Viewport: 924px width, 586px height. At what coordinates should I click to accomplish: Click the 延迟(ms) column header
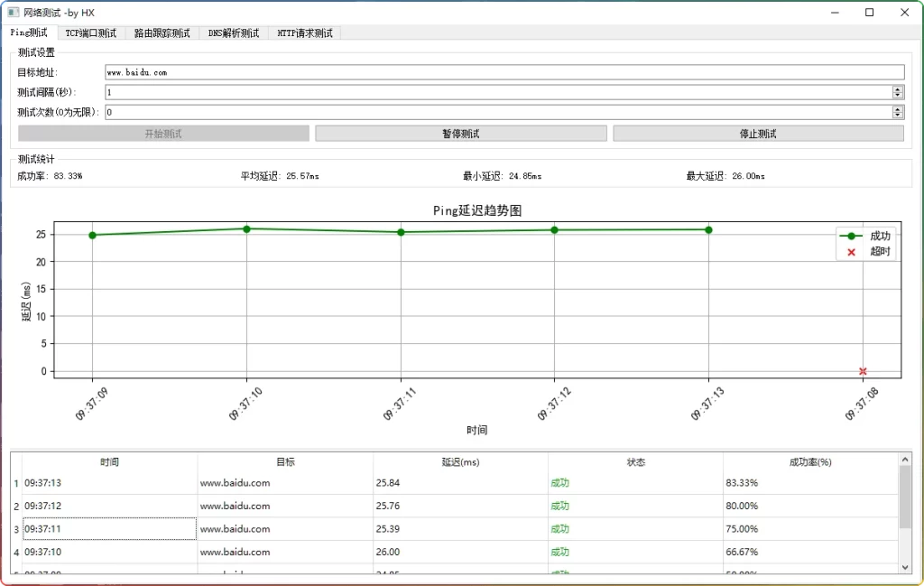[x=460, y=462]
